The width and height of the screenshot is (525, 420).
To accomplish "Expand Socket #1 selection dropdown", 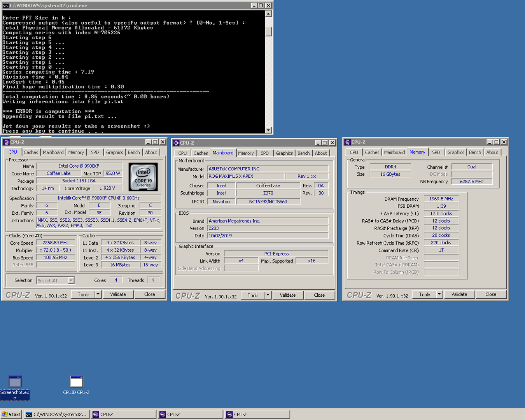I will pyautogui.click(x=71, y=280).
